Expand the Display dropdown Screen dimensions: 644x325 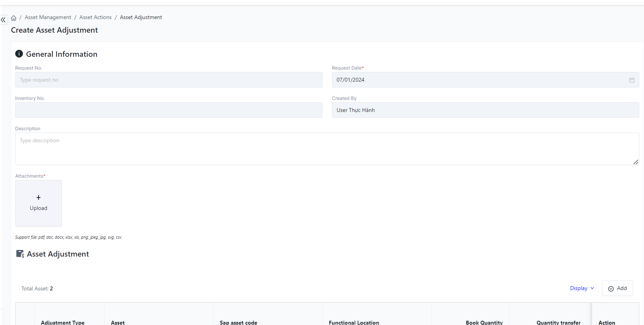(582, 288)
